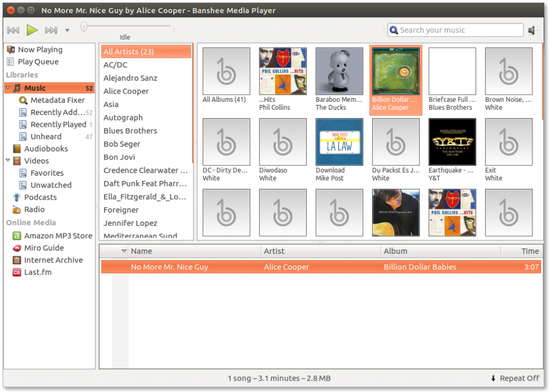Image resolution: width=549 pixels, height=392 pixels.
Task: Click the album grid scrollbar
Action: point(543,81)
